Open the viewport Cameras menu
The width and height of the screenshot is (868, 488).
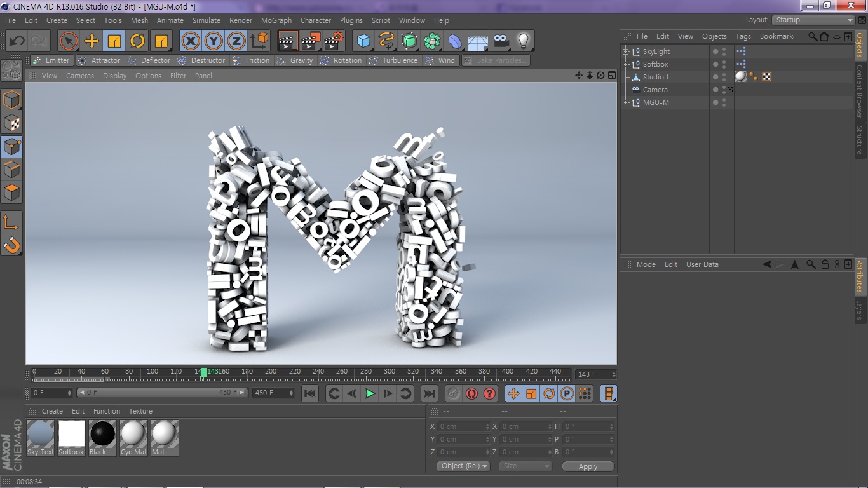click(80, 76)
